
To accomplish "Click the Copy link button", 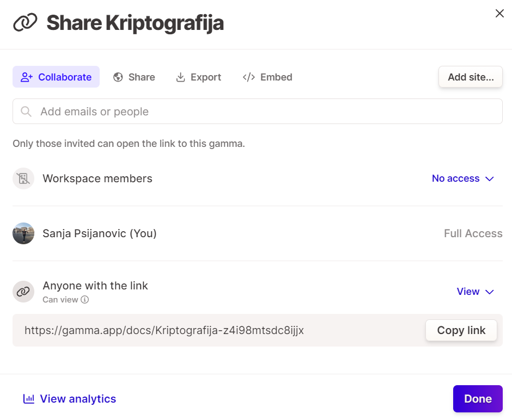I will [461, 330].
